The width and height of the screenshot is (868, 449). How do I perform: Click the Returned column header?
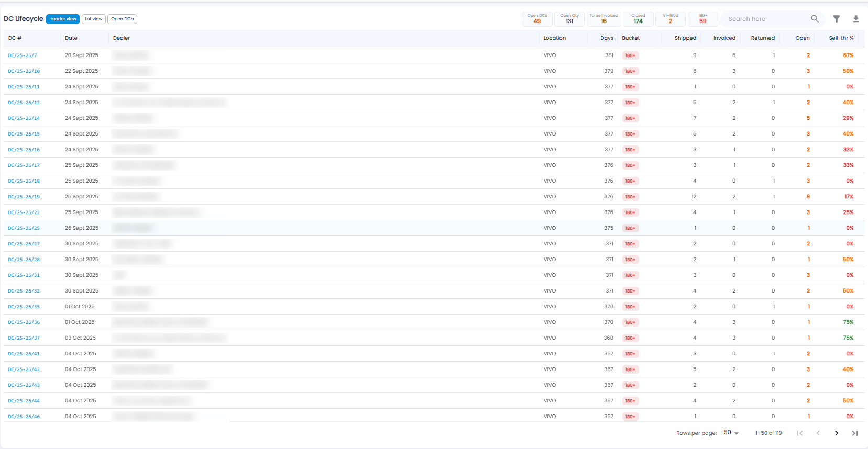tap(763, 38)
